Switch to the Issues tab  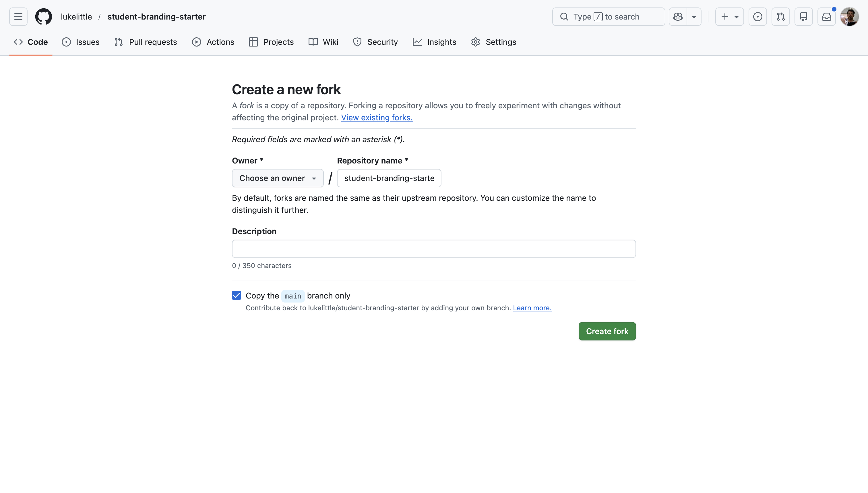[80, 42]
